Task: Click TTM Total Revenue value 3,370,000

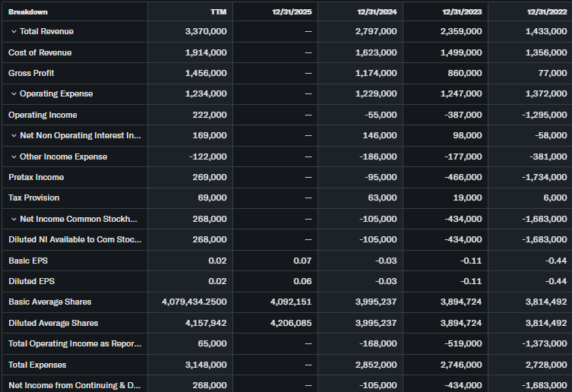Action: click(x=205, y=32)
